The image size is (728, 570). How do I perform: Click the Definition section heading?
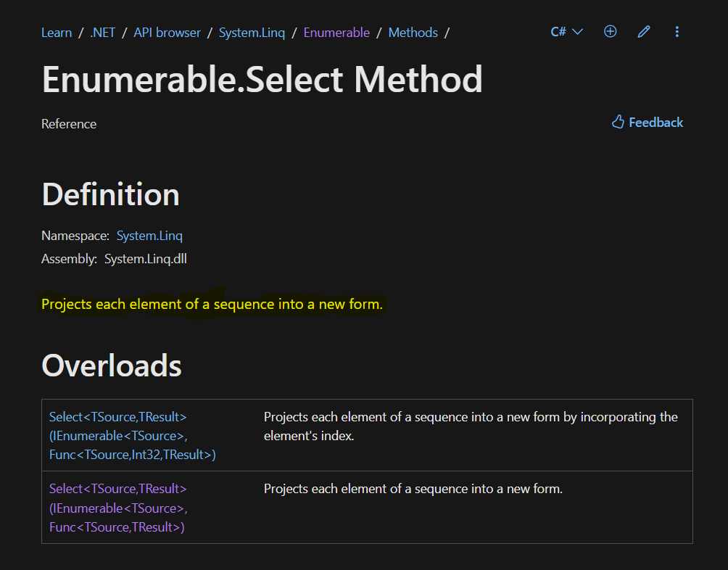point(110,194)
